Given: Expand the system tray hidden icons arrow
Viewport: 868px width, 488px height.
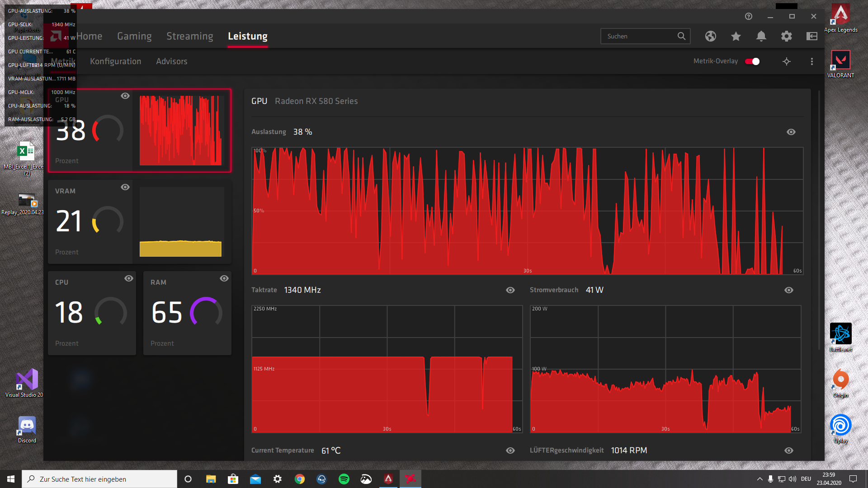Looking at the screenshot, I should [x=760, y=479].
